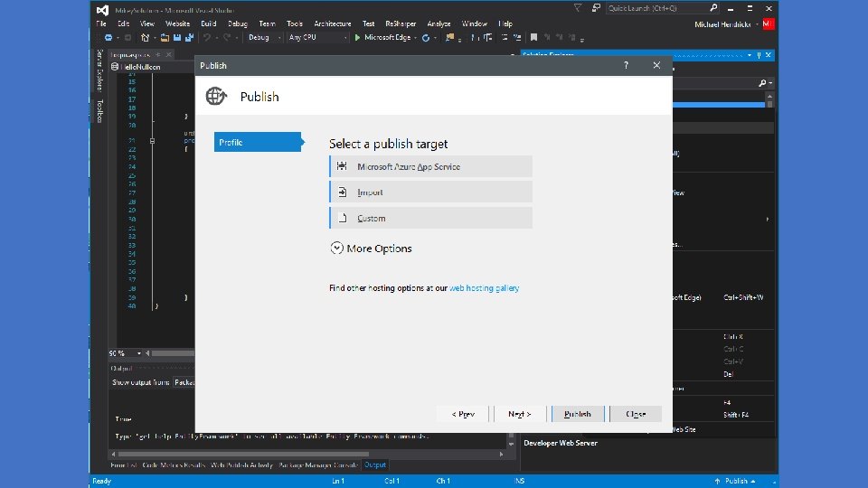Switch to the Error List tab
868x488 pixels.
tap(124, 465)
